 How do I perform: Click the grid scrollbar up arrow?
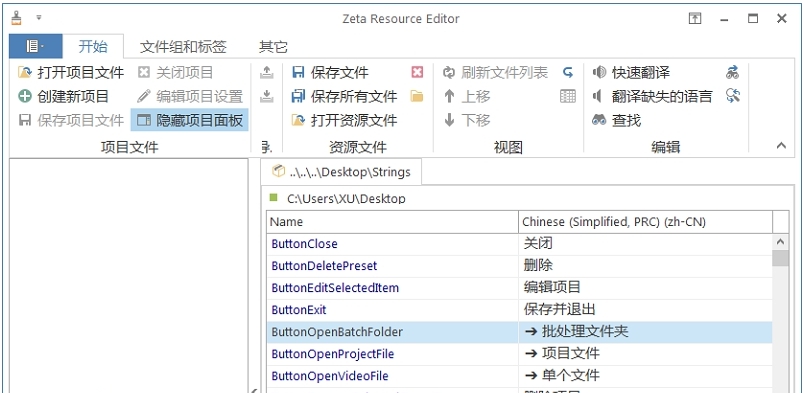pyautogui.click(x=780, y=242)
